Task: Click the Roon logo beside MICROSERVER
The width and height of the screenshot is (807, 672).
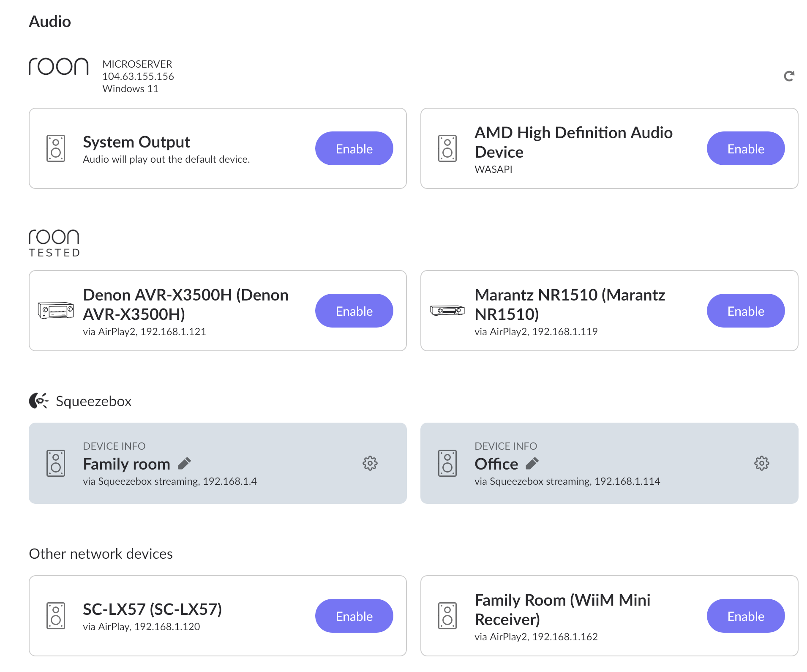Action: click(x=59, y=66)
